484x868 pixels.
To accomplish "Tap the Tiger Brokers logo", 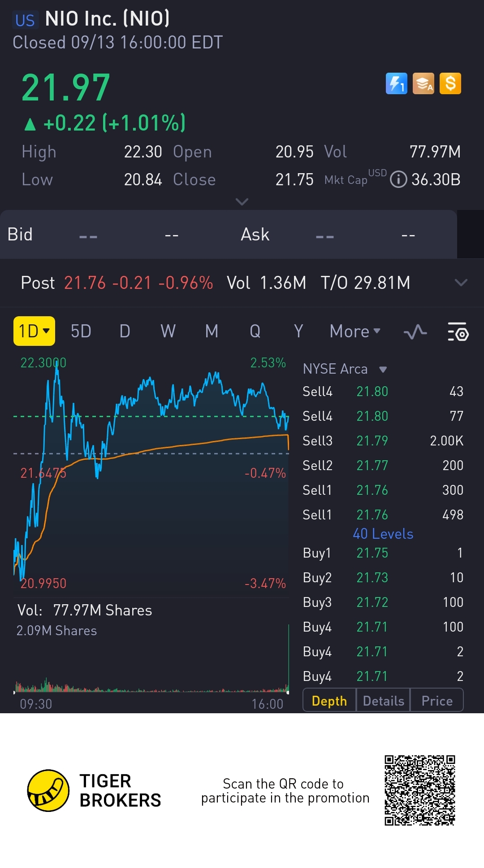I will [x=48, y=790].
